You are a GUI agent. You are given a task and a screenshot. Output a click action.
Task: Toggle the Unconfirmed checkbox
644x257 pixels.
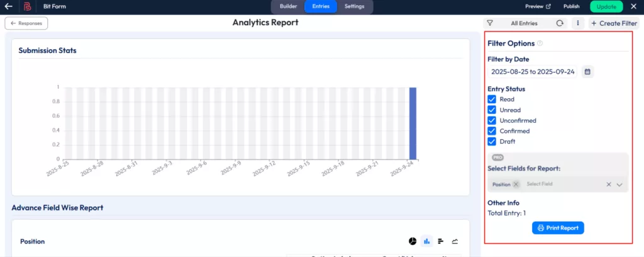(x=492, y=120)
